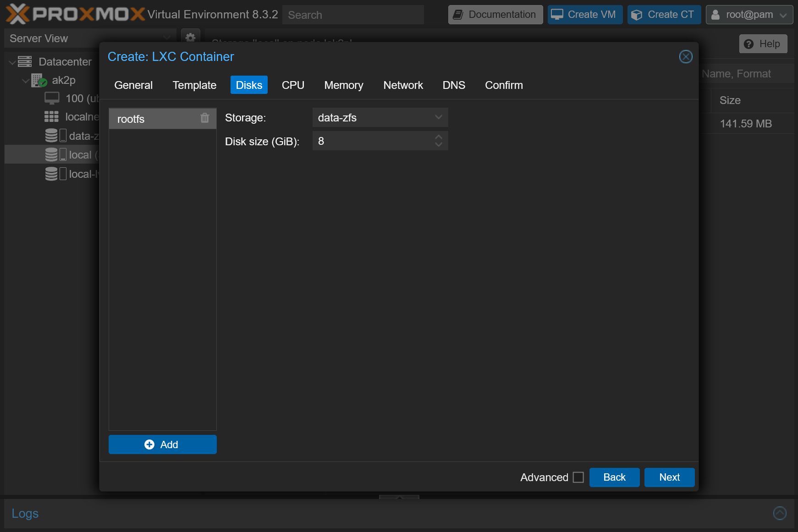Open the Help button
Screen dimensions: 798x532
click(x=763, y=44)
